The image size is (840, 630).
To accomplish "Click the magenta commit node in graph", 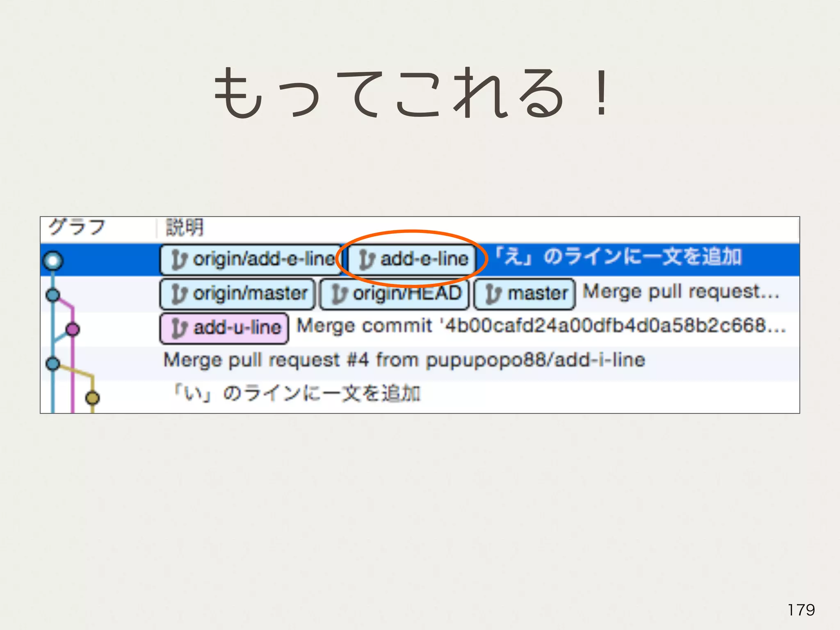I will [73, 329].
